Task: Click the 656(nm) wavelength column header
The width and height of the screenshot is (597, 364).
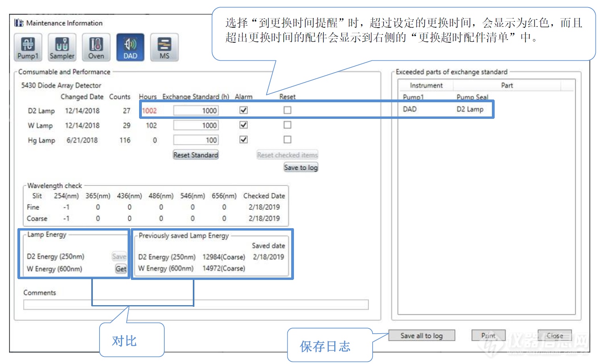Action: pos(224,196)
